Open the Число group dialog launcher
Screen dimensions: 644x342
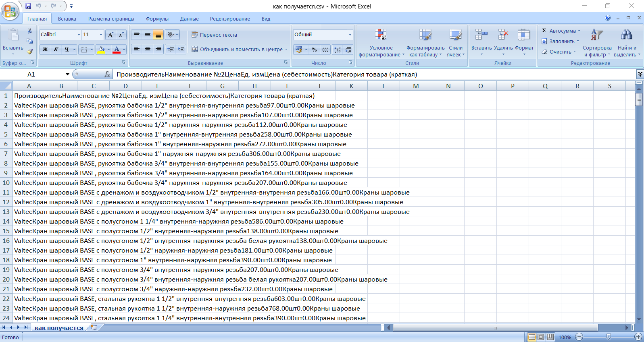click(x=350, y=62)
